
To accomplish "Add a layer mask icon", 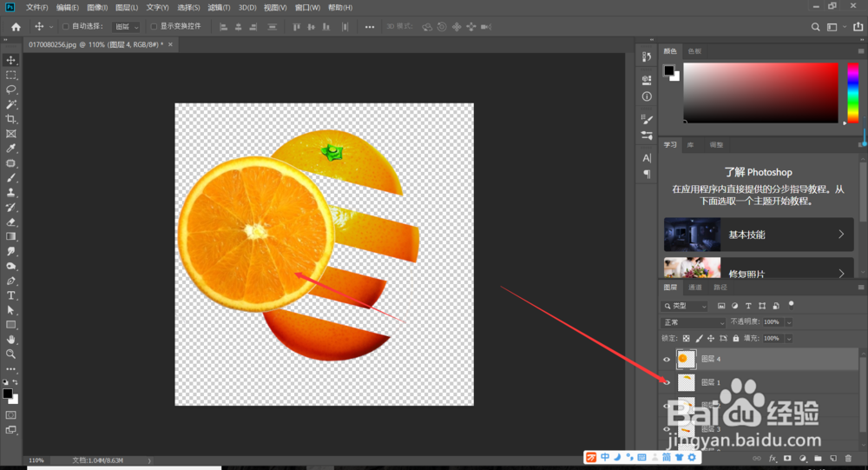I will (787, 459).
